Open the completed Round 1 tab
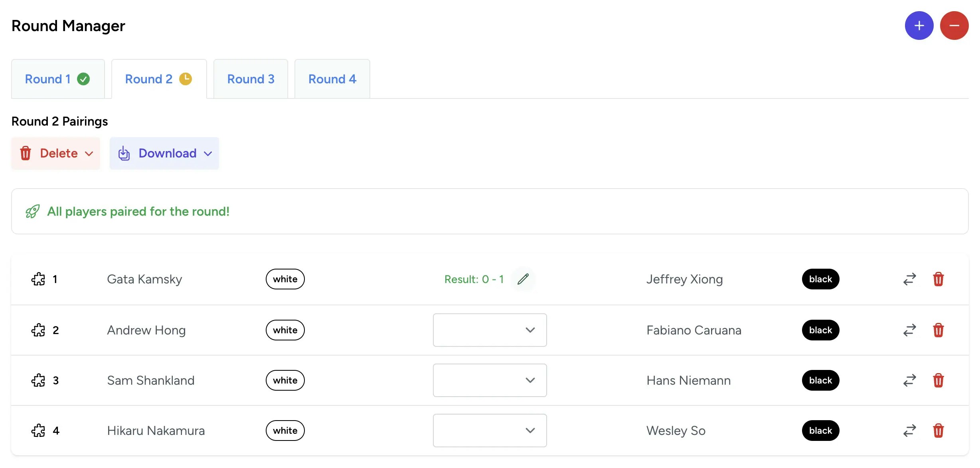Viewport: 980px width, 468px height. pos(57,79)
